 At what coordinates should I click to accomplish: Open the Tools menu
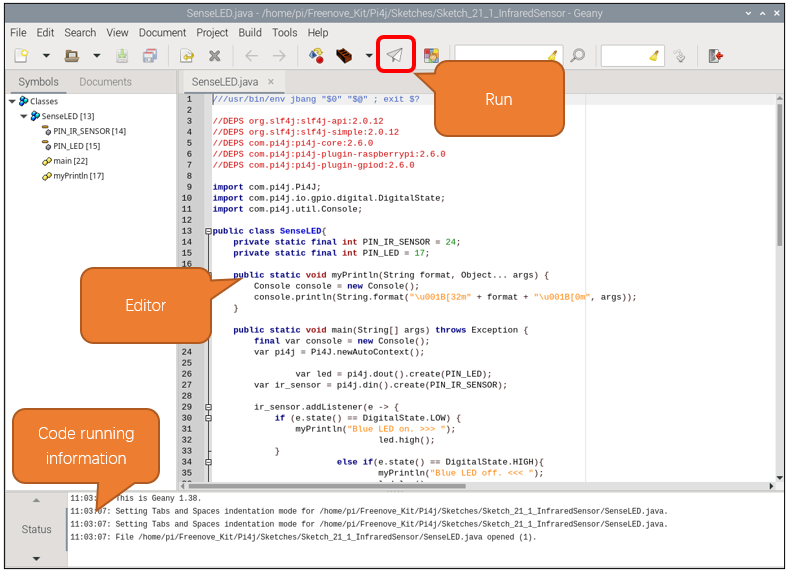(x=284, y=33)
